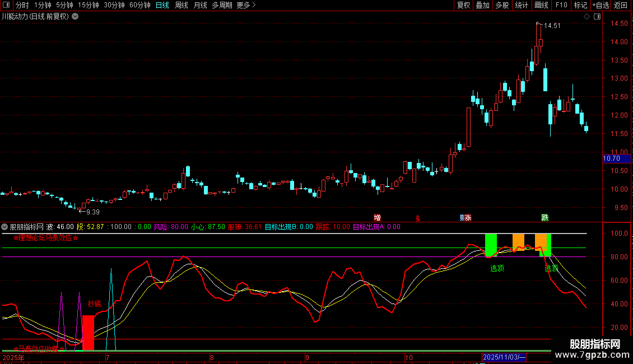
Task: Select the 2025/11/03 date marker on timeline
Action: tap(504, 357)
